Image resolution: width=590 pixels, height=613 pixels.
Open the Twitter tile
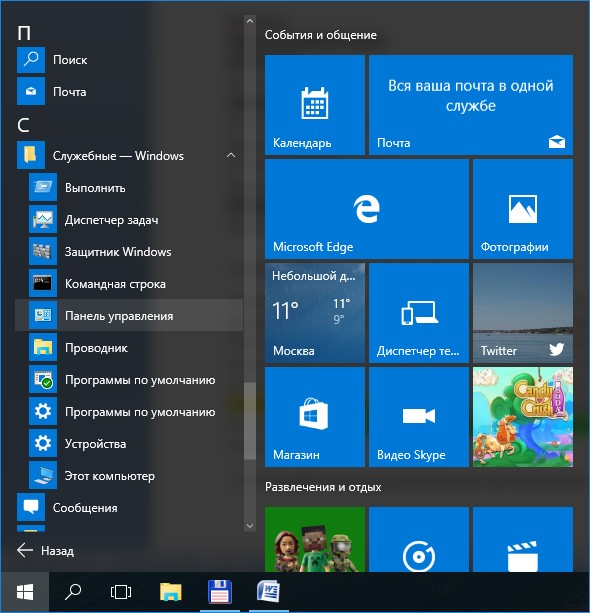(x=523, y=313)
